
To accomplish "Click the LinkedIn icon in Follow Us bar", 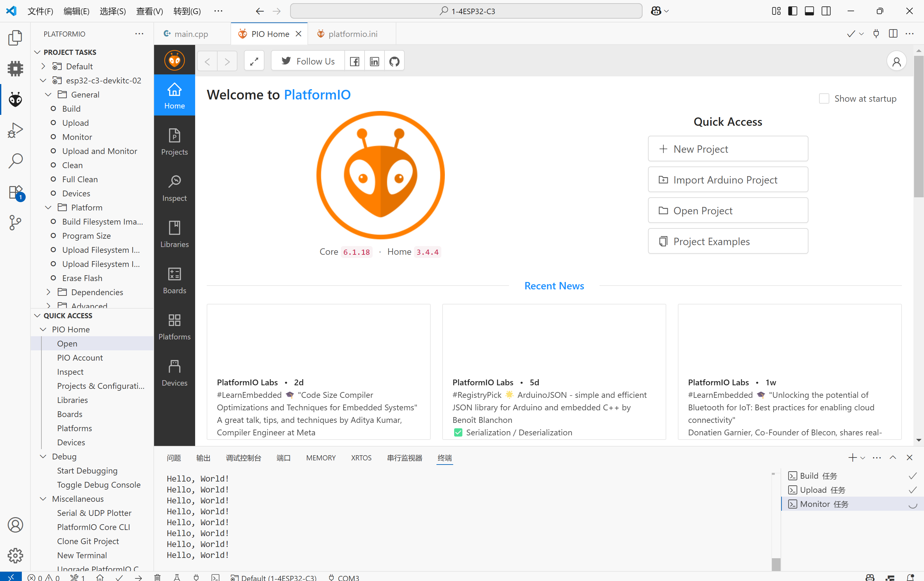I will [374, 61].
